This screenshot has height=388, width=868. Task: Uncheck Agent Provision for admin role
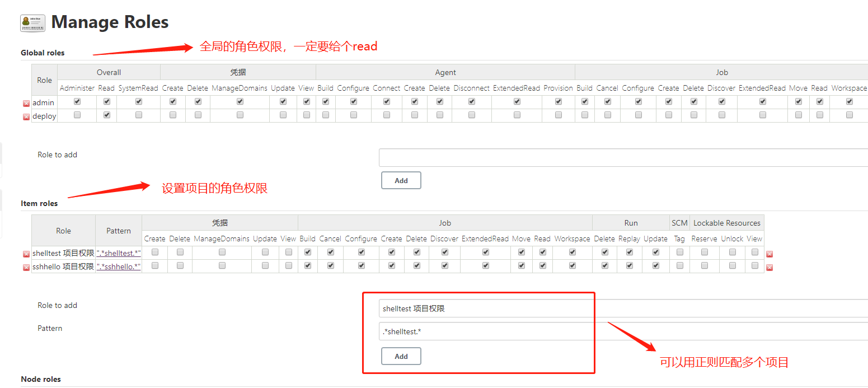559,101
